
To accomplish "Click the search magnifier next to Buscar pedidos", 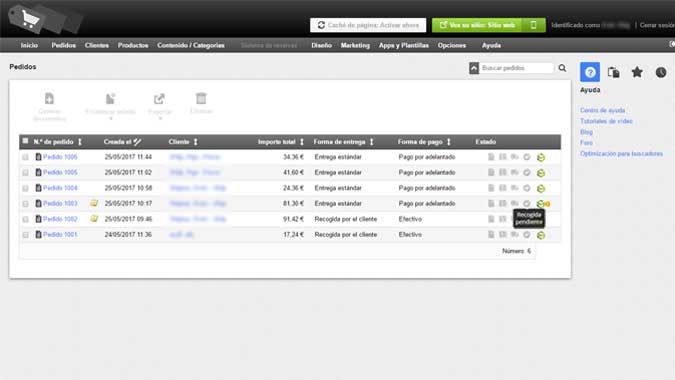I will point(562,68).
